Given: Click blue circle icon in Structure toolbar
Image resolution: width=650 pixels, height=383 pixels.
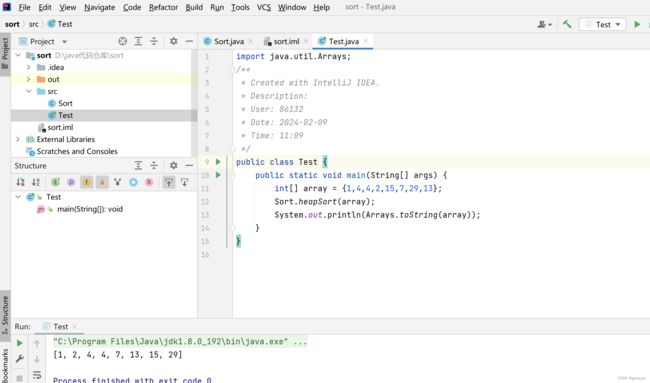Looking at the screenshot, I should click(x=133, y=182).
